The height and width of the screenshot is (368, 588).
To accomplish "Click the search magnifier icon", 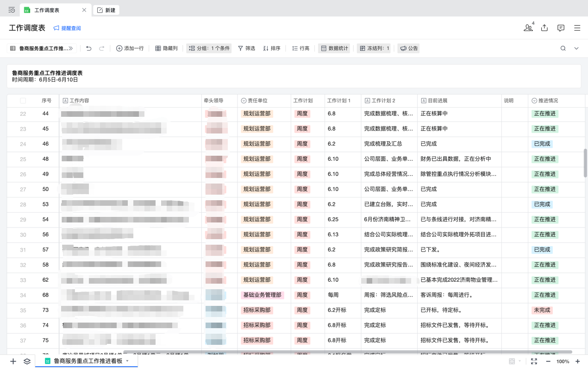I will point(563,48).
